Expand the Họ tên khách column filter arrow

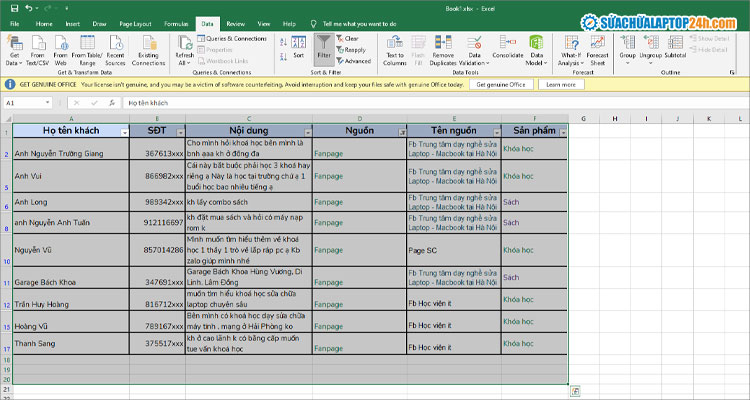(x=124, y=132)
